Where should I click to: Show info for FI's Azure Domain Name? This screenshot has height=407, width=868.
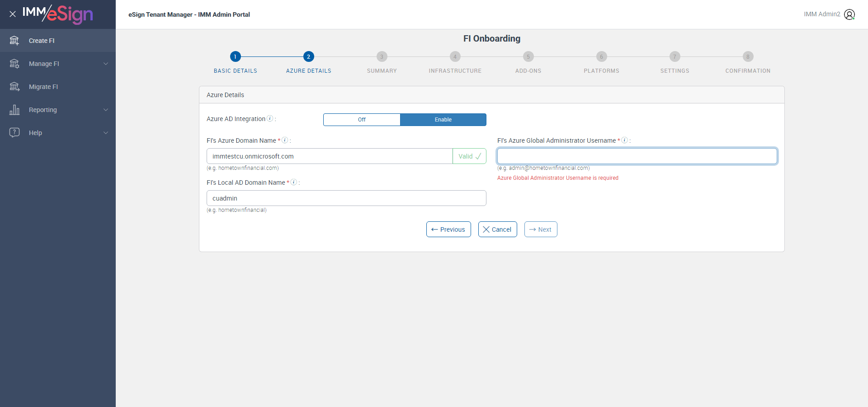pos(285,140)
